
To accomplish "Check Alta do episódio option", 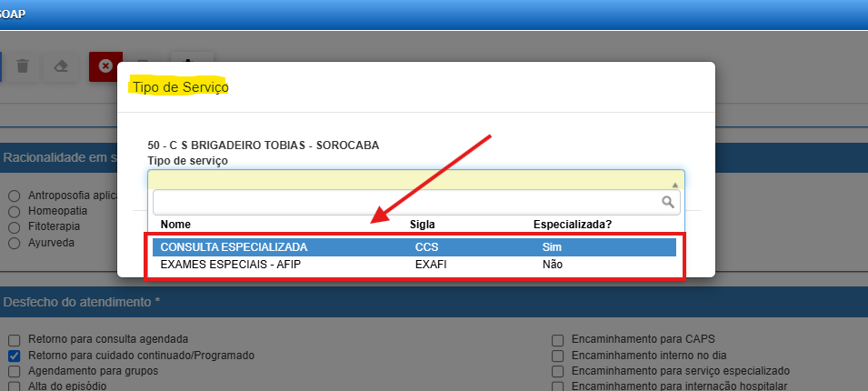I will point(15,386).
